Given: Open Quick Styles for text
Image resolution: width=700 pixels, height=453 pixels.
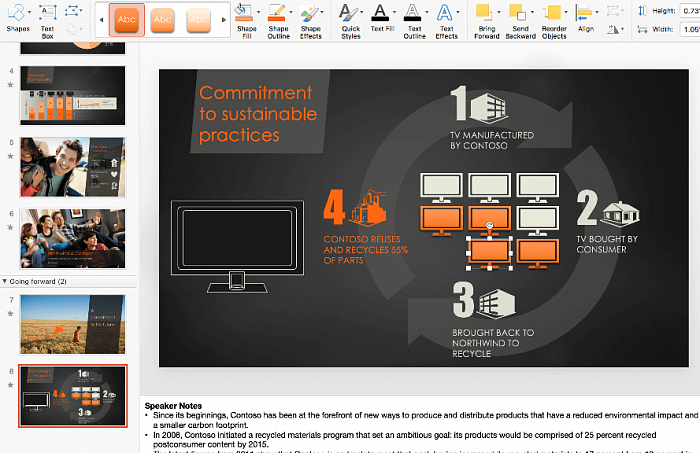Looking at the screenshot, I should [x=350, y=21].
